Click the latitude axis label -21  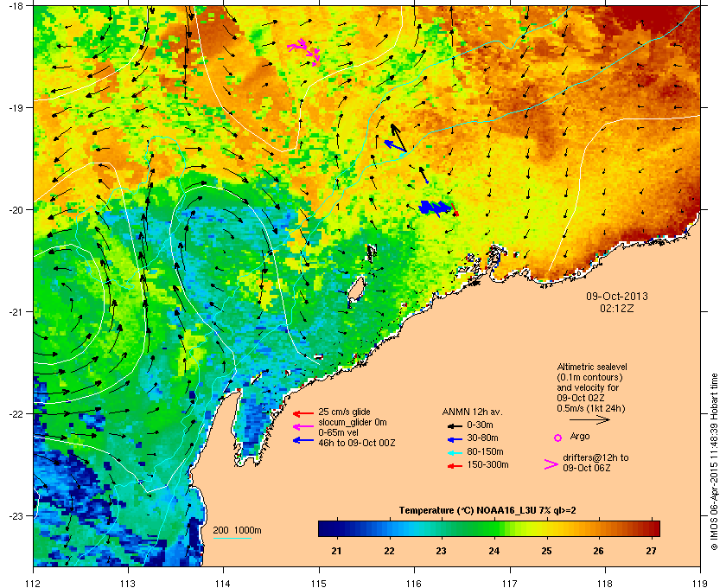pyautogui.click(x=16, y=312)
